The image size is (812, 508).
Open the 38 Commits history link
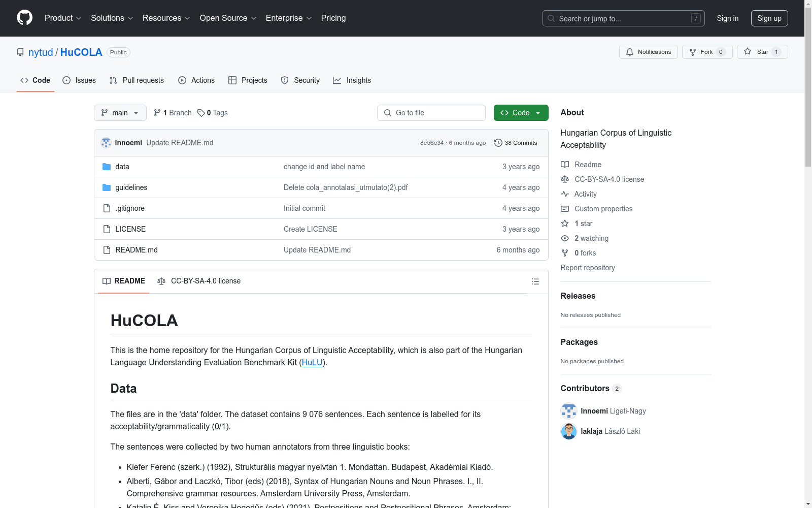516,143
